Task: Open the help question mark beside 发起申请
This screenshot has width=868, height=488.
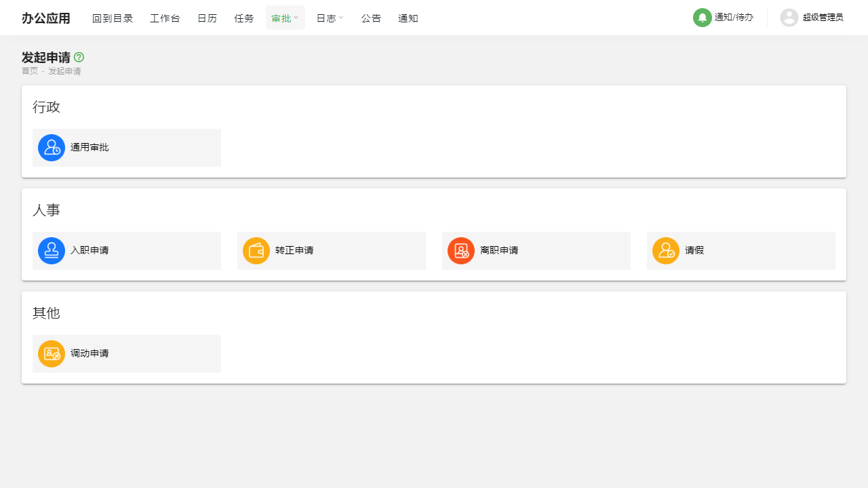Action: (79, 57)
